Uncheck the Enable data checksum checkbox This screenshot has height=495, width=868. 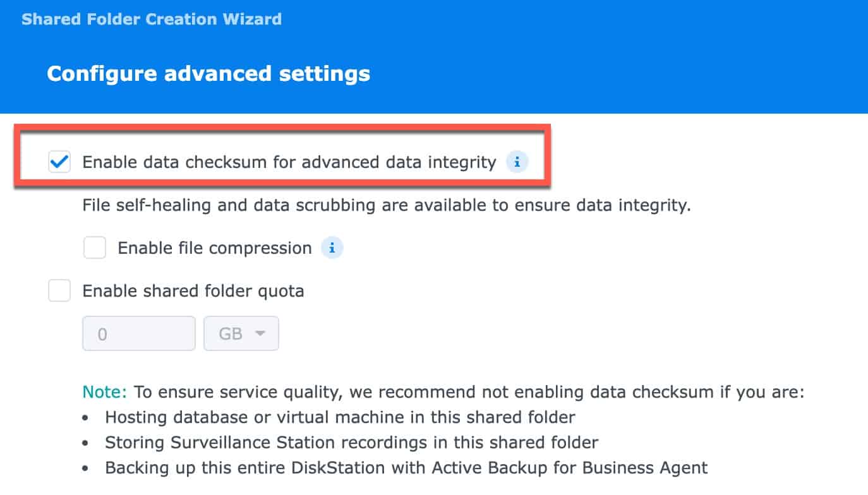pos(59,162)
